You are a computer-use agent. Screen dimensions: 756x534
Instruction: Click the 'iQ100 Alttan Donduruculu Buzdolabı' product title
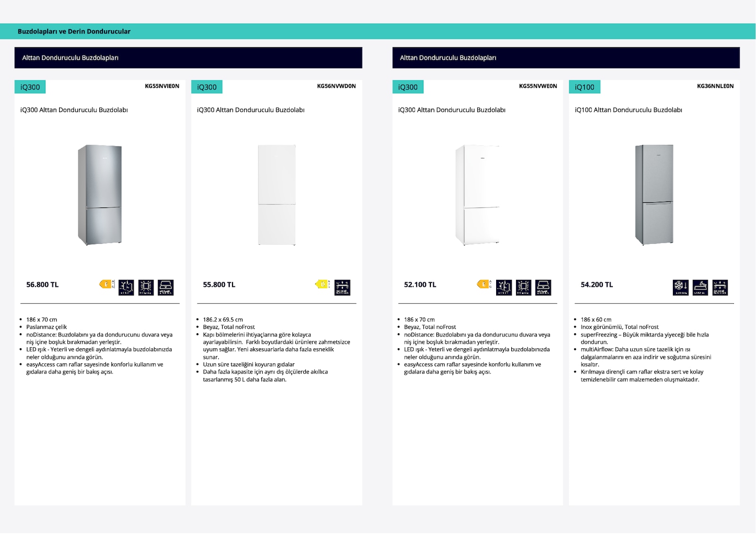(x=628, y=110)
